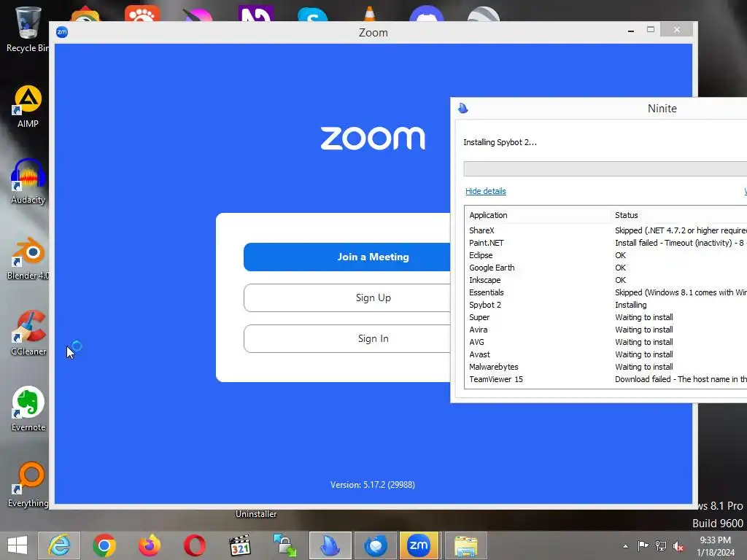Launch Google Chrome from the taskbar
Viewport: 747px width, 560px height.
(x=104, y=545)
